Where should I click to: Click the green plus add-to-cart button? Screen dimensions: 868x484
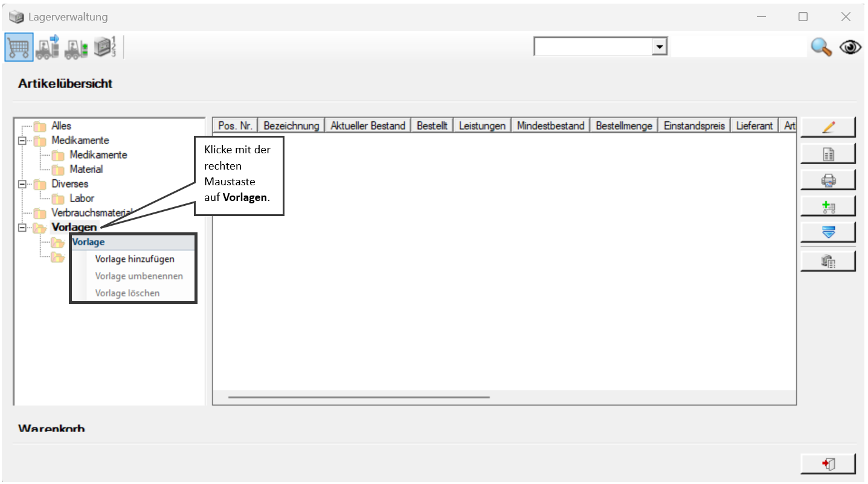(828, 206)
